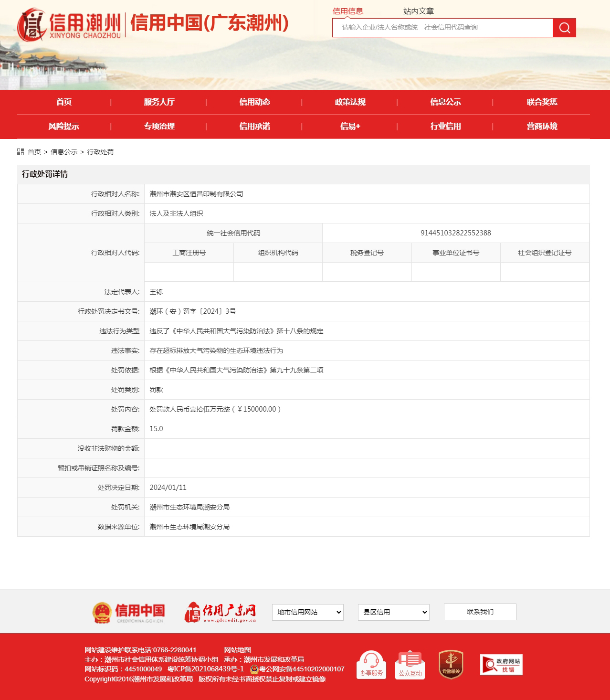Click the credit code 914451032822552388
Screen dimensions: 610x700
click(x=456, y=233)
